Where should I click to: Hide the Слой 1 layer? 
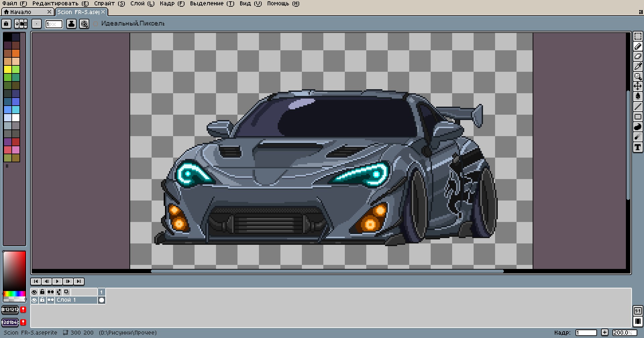(x=34, y=300)
